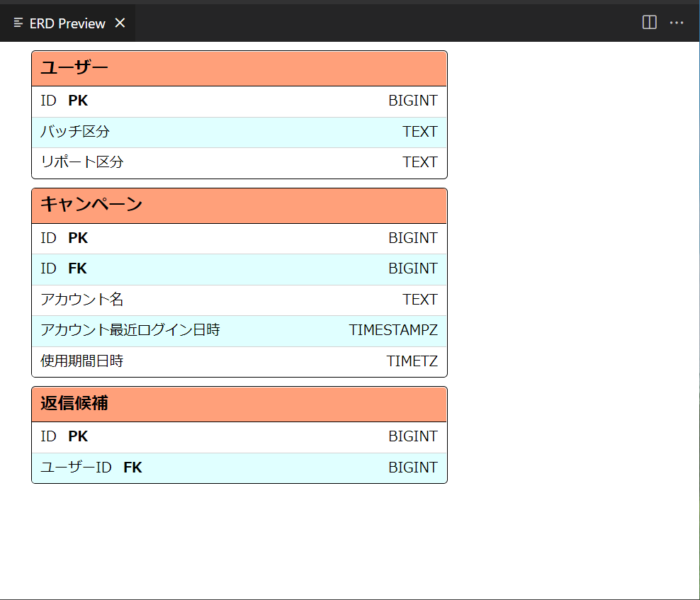Screen dimensions: 700x600
Task: Select the 返信候補 table header
Action: click(x=239, y=404)
